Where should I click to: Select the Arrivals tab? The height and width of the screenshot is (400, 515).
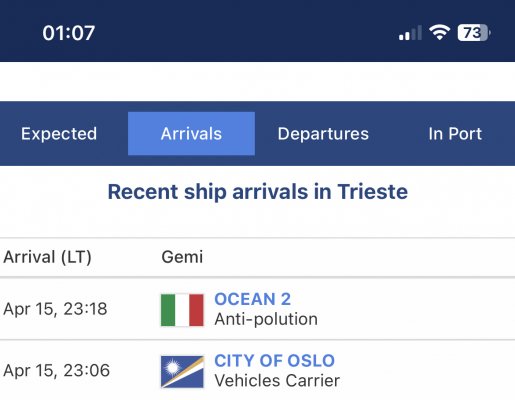191,134
